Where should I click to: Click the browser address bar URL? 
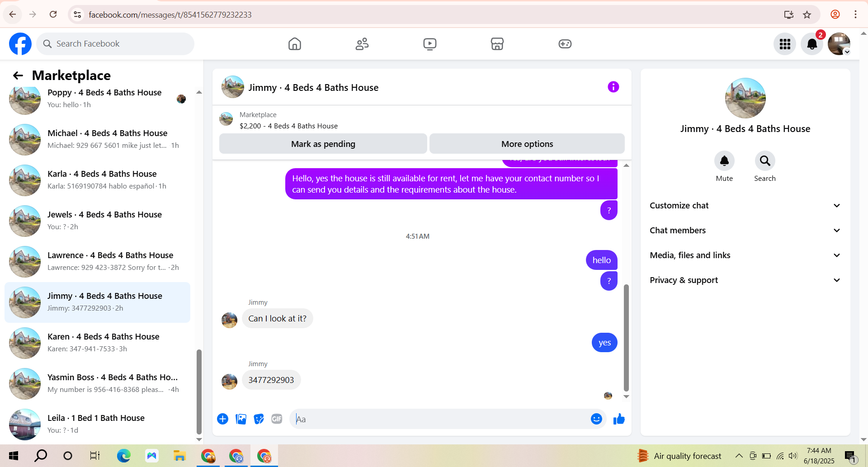tap(170, 14)
